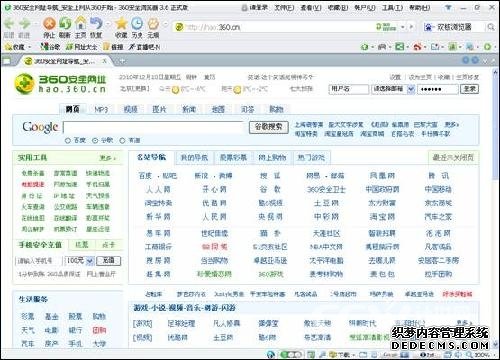Click the paw print private browsing icon
The width and height of the screenshot is (500, 360).
click(x=153, y=24)
